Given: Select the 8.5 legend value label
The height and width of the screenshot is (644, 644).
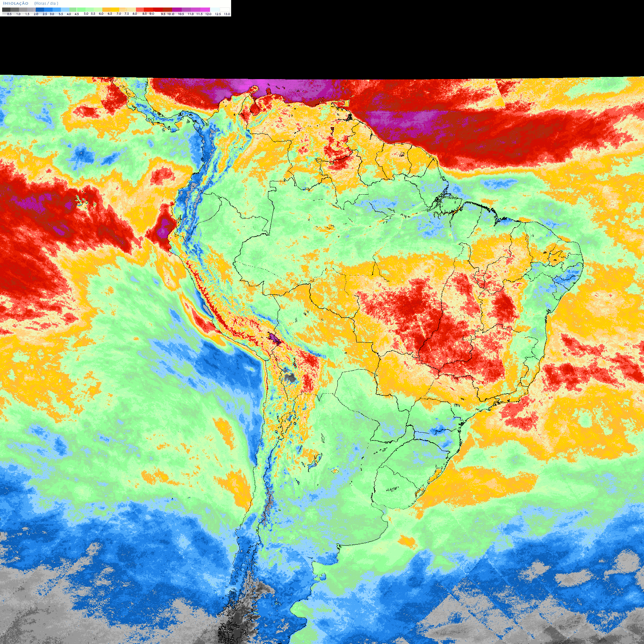Looking at the screenshot, I should point(145,14).
